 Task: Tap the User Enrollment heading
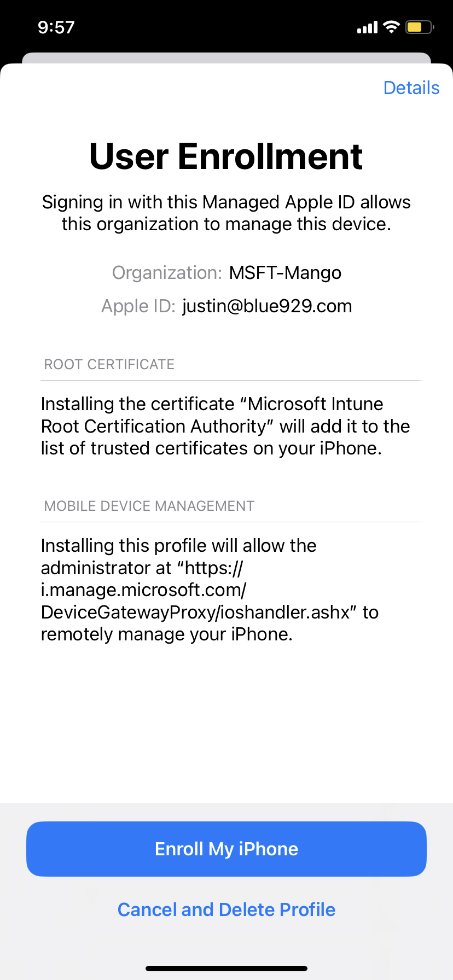tap(226, 156)
